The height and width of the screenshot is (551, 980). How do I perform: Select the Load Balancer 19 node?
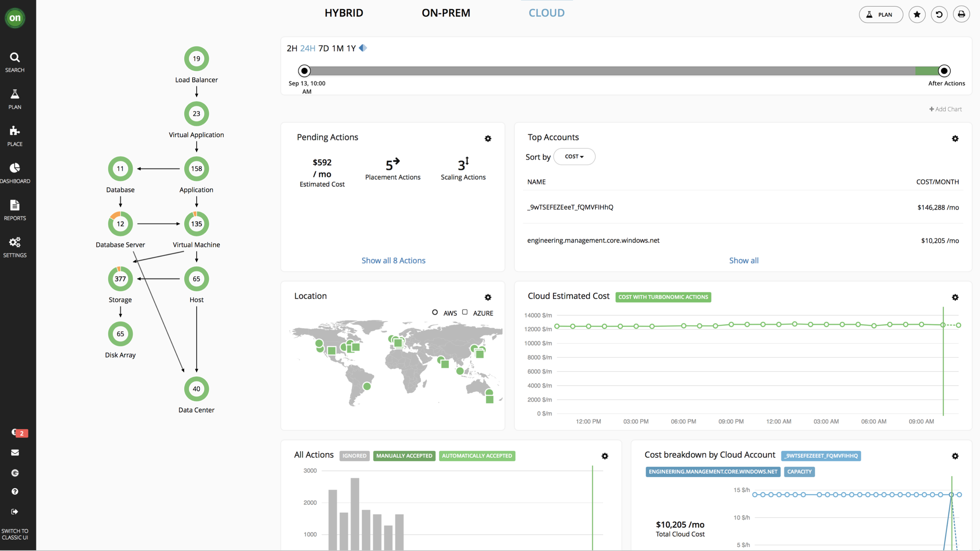196,59
